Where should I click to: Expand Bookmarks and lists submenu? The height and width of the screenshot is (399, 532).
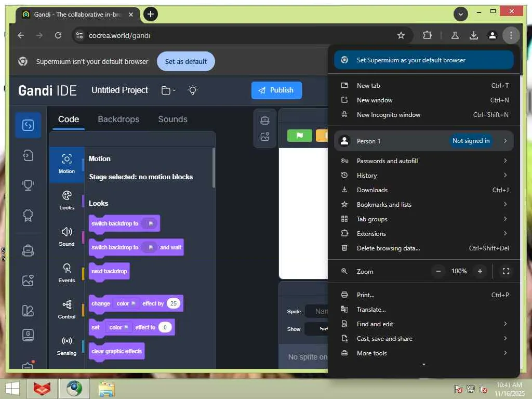(505, 204)
